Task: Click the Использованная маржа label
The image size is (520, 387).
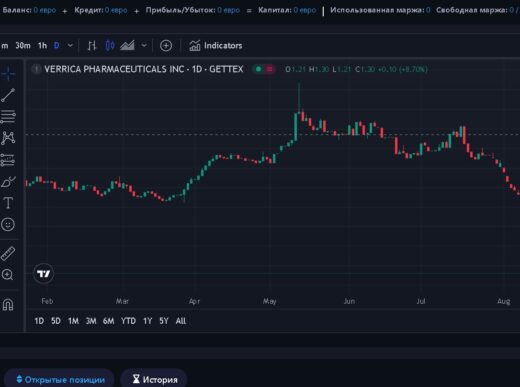Action: pos(377,10)
